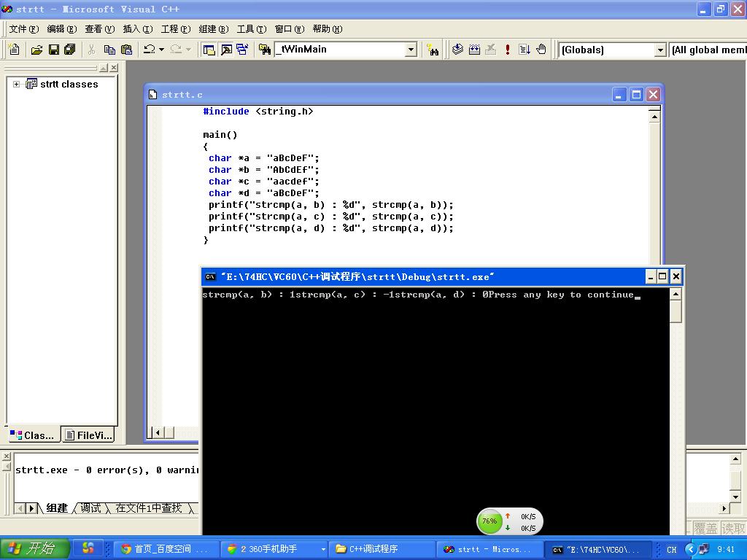This screenshot has width=747, height=560.
Task: Click the console window scroll up arrow
Action: (676, 295)
